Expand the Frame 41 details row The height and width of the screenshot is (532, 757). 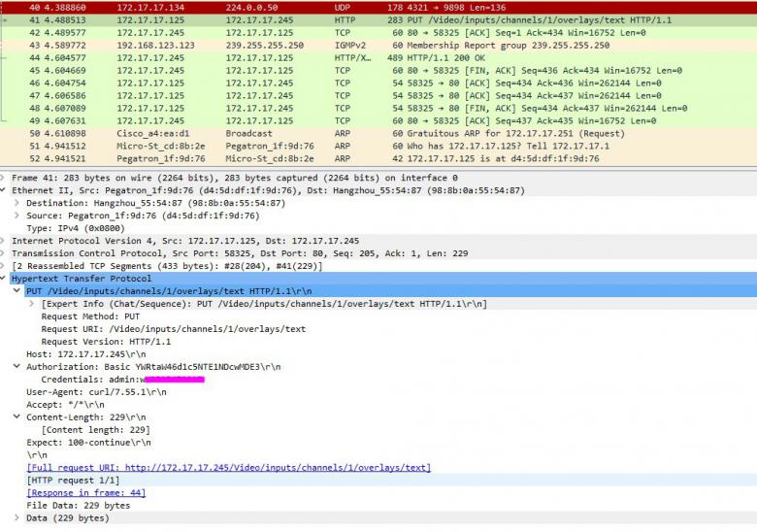[2, 178]
